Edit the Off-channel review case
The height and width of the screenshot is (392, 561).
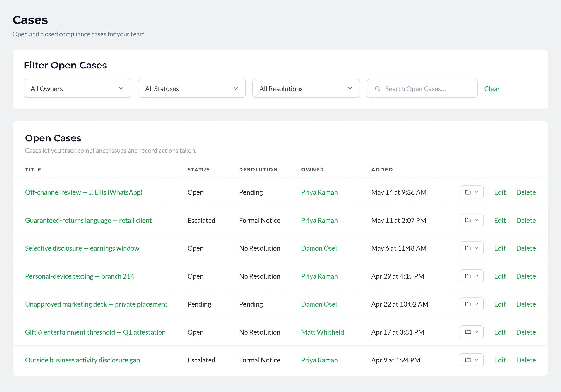(x=500, y=192)
